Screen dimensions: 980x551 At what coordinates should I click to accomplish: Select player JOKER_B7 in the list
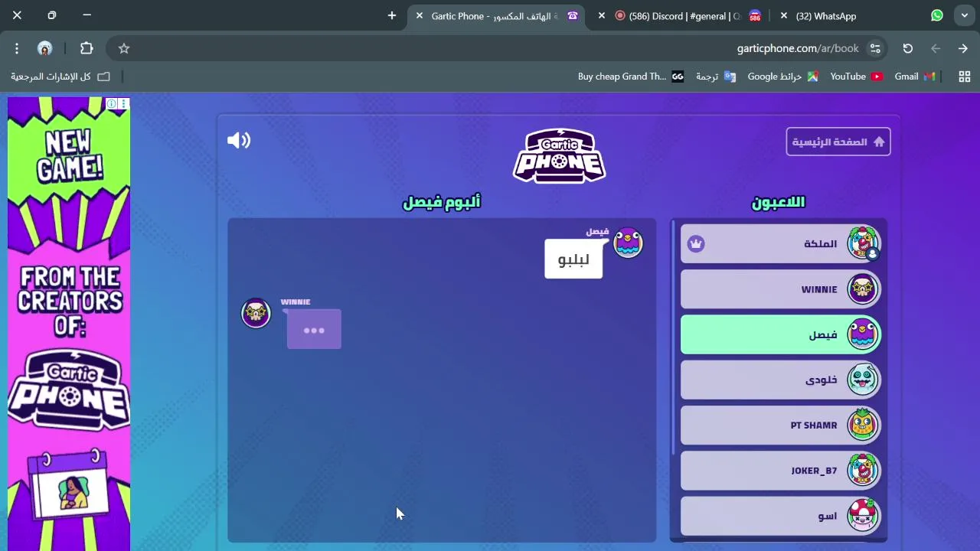click(781, 471)
